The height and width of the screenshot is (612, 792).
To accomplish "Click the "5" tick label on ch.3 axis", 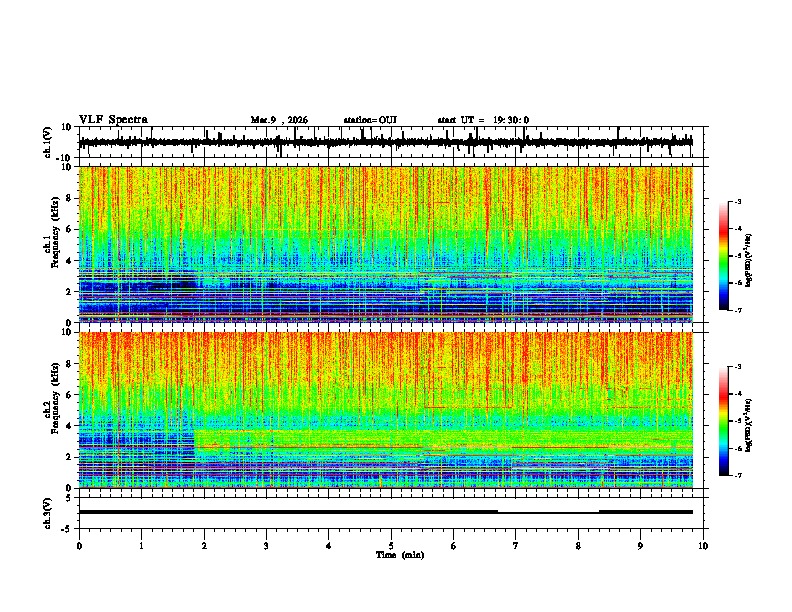I will coord(69,498).
